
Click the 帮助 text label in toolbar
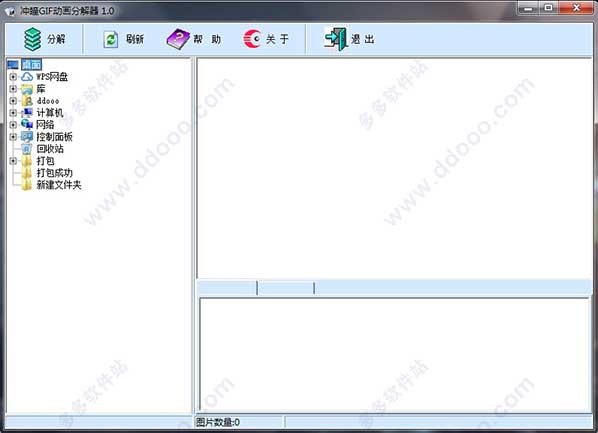coord(207,39)
